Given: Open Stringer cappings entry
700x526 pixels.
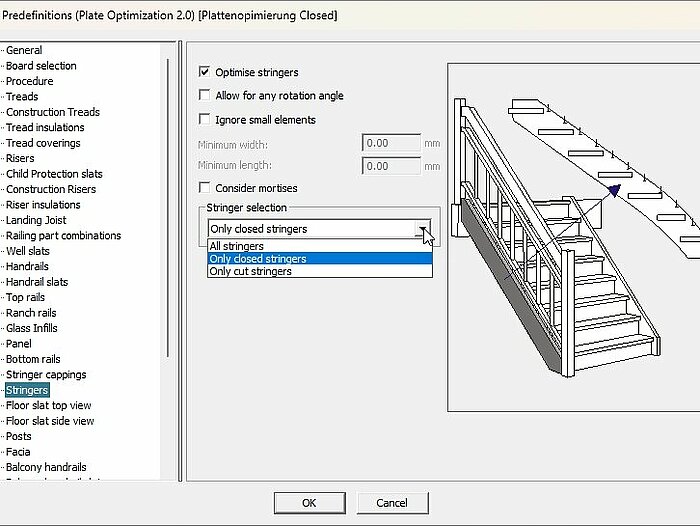Looking at the screenshot, I should click(x=46, y=375).
